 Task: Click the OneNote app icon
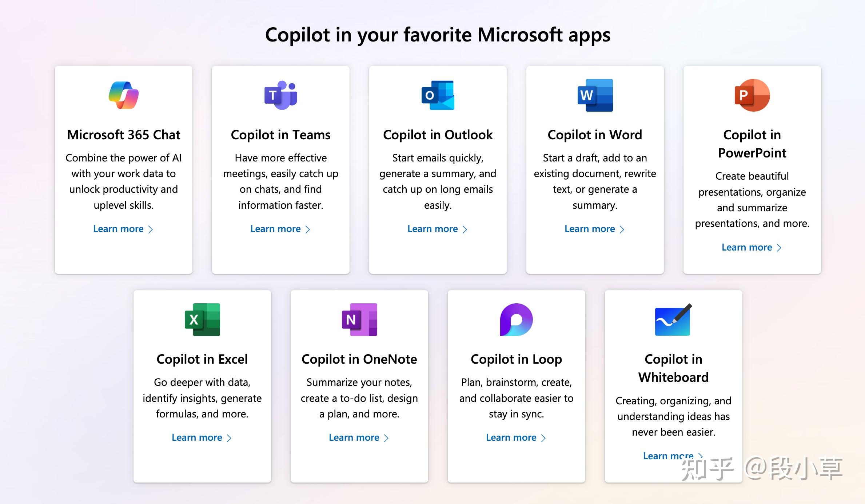[359, 320]
